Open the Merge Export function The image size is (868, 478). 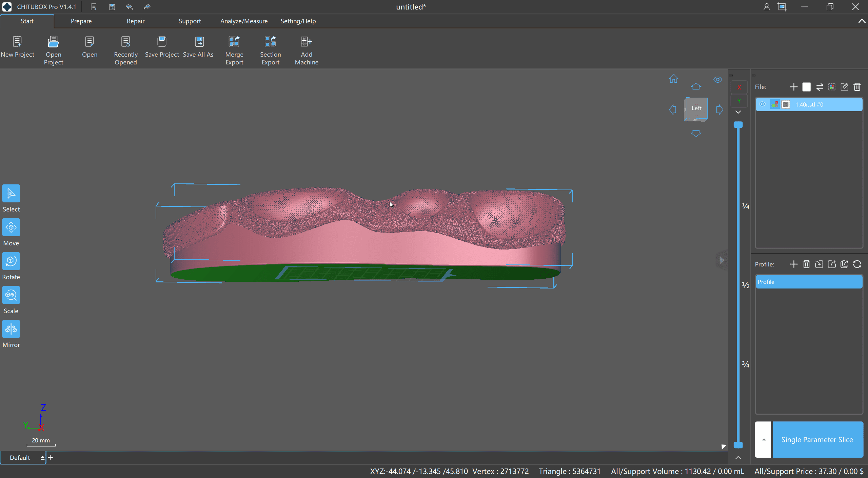click(x=234, y=42)
